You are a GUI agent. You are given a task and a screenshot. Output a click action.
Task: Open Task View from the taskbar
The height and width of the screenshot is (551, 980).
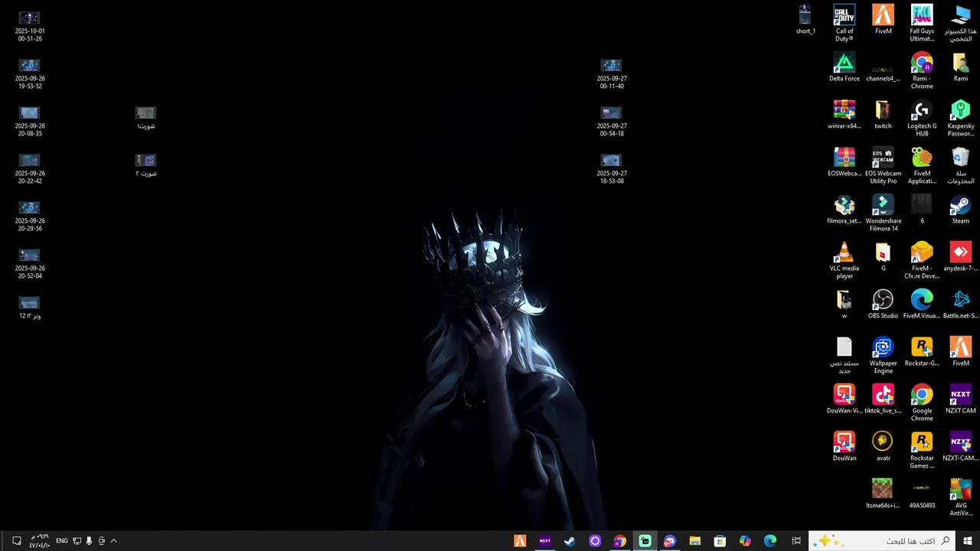tap(796, 541)
